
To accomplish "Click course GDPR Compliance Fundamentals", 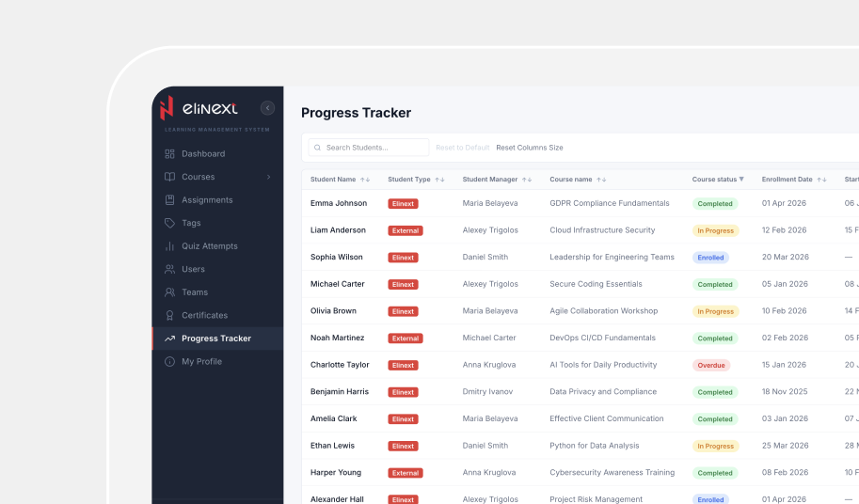I will (x=609, y=203).
